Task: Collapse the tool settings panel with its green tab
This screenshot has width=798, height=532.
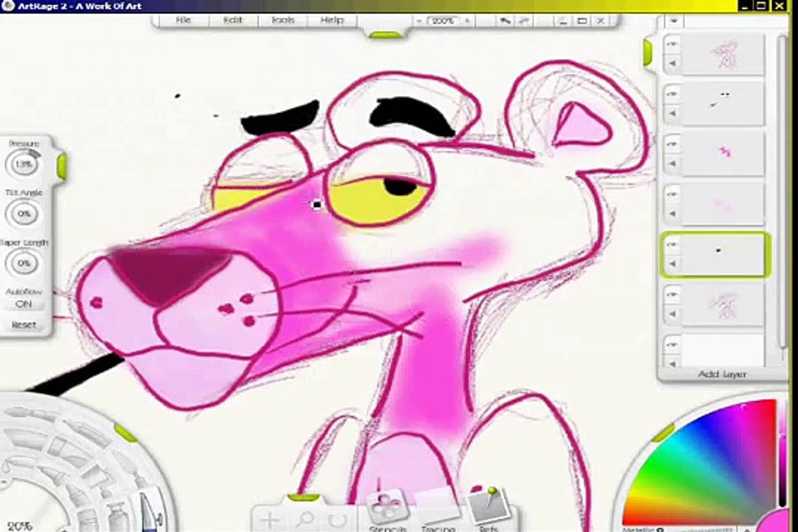Action: (61, 166)
